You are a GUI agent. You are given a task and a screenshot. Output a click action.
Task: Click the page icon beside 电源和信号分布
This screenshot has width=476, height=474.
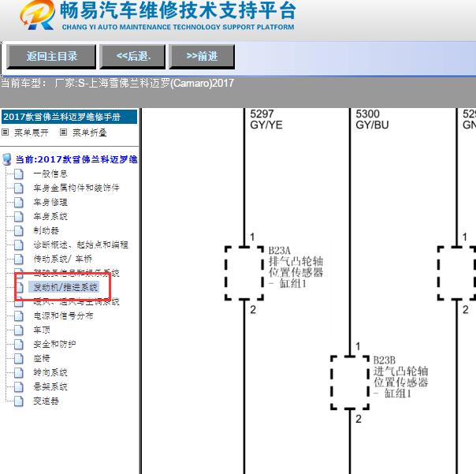(19, 316)
